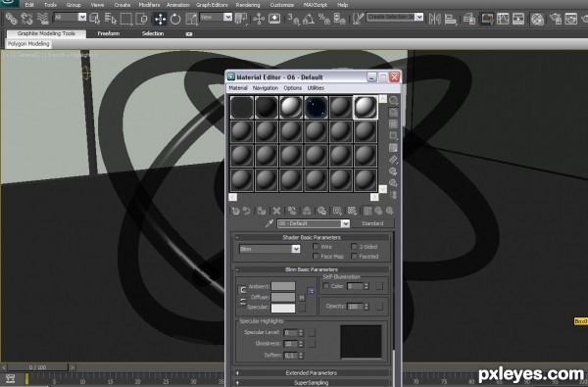The width and height of the screenshot is (588, 387).
Task: Switch to the Freeform ribbon tab
Action: click(x=109, y=33)
